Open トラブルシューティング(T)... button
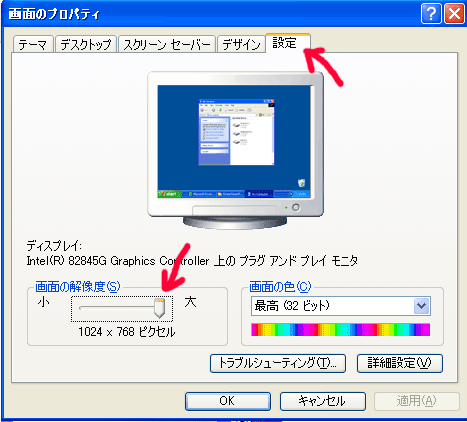 pos(278,363)
